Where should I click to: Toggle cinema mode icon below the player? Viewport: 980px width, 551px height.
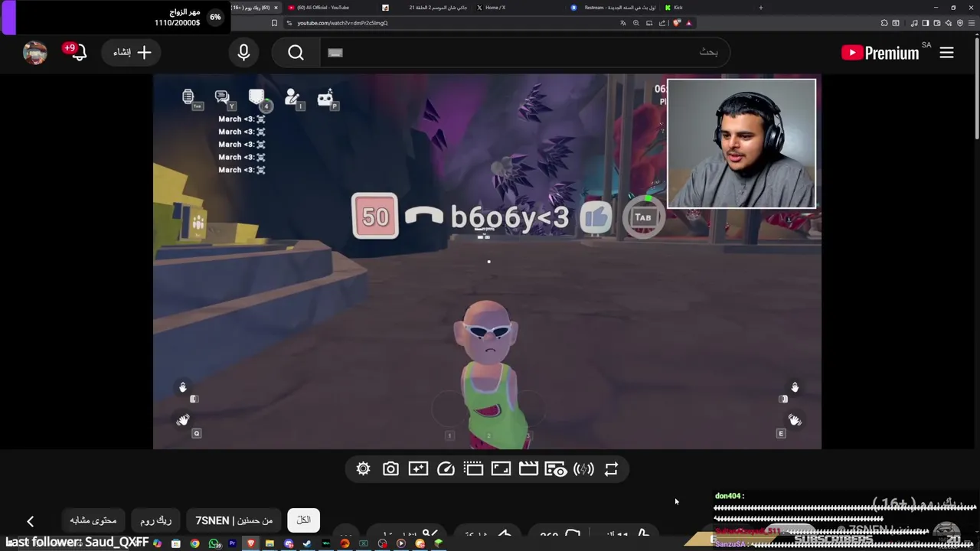pyautogui.click(x=473, y=469)
